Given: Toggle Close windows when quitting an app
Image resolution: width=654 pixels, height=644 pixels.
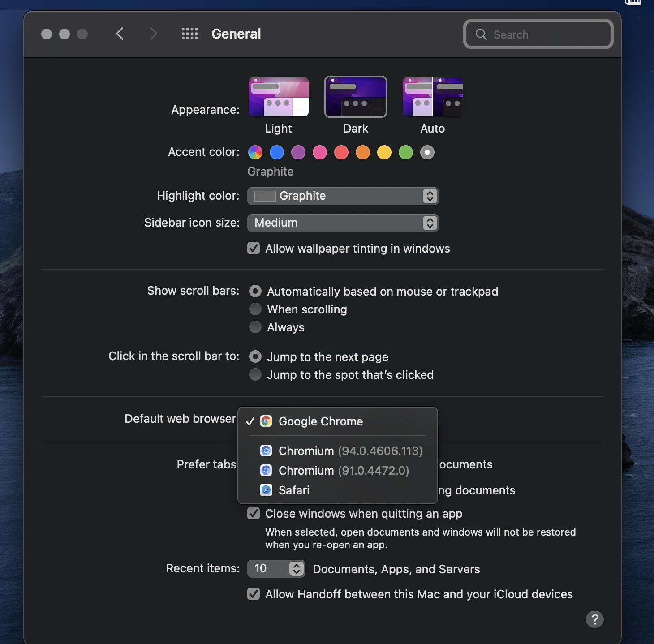Looking at the screenshot, I should point(254,514).
